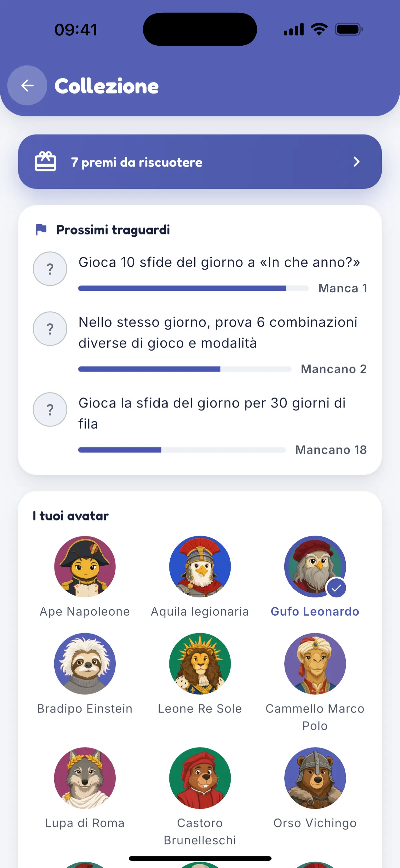Tap the battery icon in status bar
400x868 pixels.
point(349,29)
